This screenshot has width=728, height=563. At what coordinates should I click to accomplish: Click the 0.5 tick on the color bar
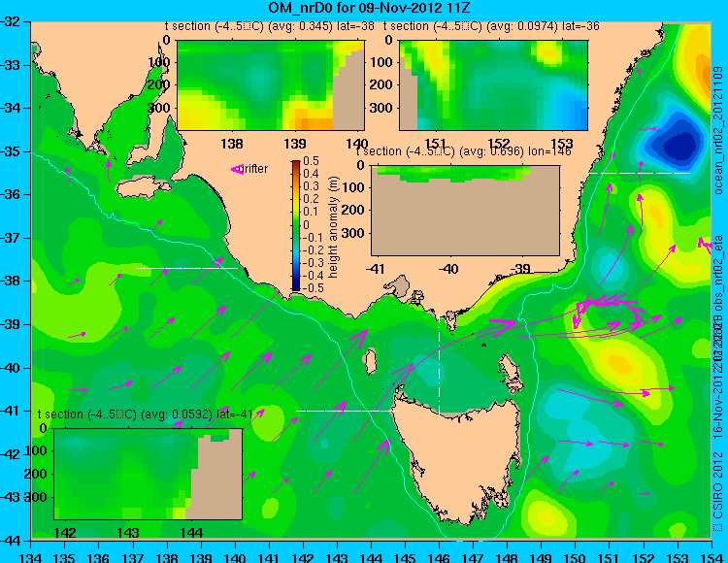point(311,161)
